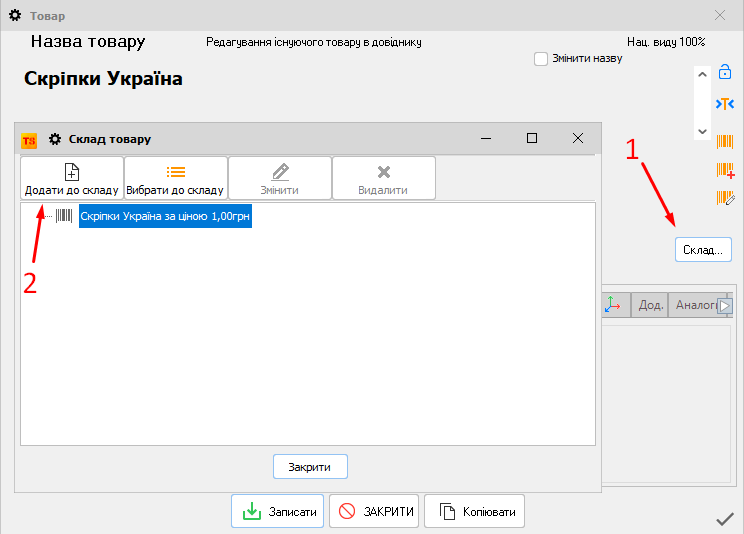Select 'Скріпки Україна за ціною 1,00грн' item

coord(165,216)
